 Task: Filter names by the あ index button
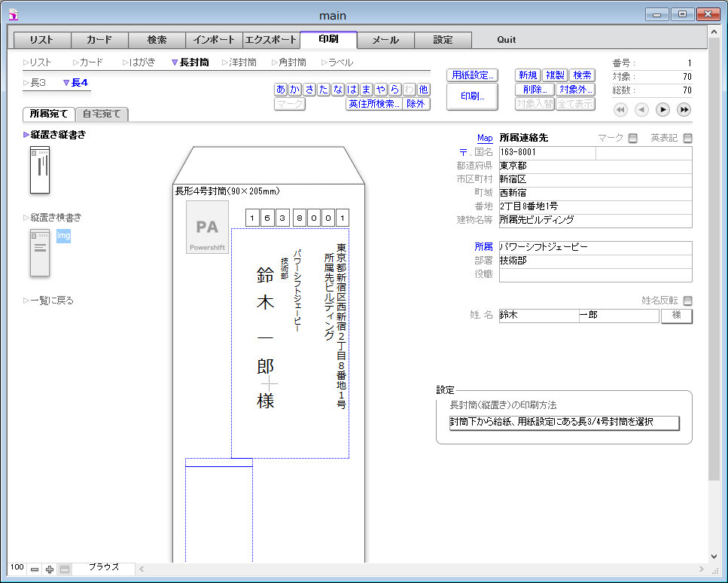tap(281, 90)
